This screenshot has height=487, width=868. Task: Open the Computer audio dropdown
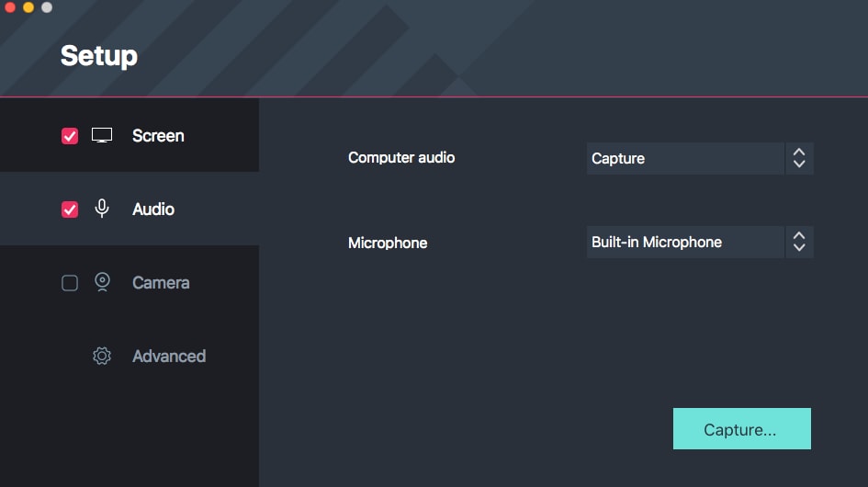[x=685, y=158]
